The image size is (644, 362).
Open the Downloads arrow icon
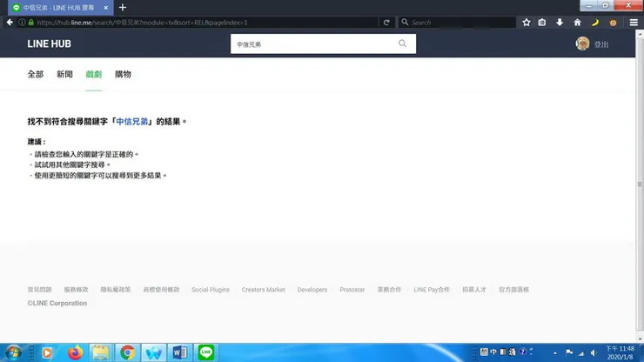560,23
